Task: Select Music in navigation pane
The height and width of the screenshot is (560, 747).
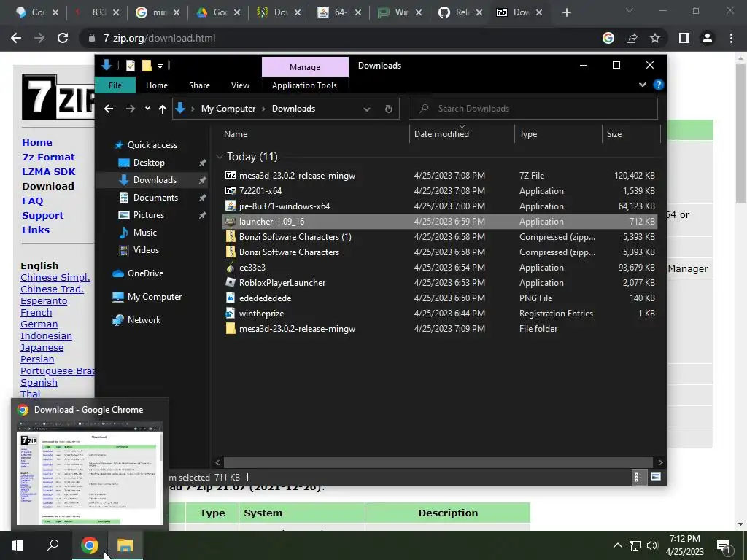Action: tap(145, 233)
